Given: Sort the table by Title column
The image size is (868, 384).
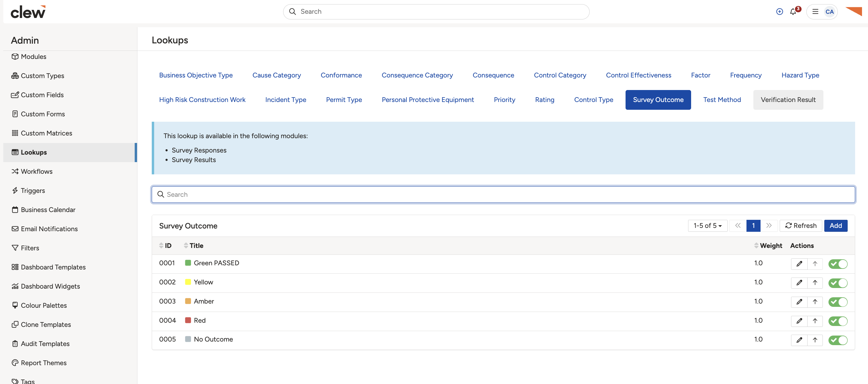Looking at the screenshot, I should 193,246.
